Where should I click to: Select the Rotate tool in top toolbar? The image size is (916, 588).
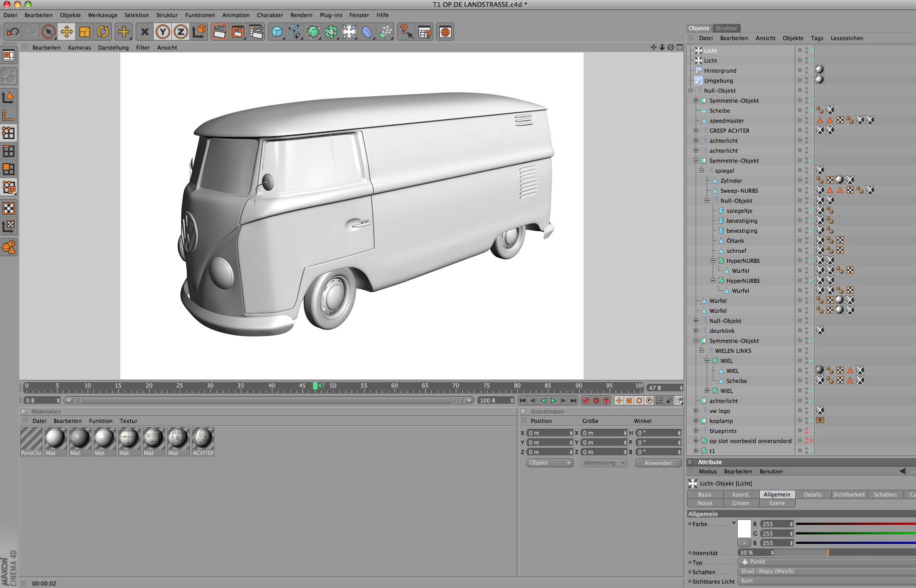tap(103, 32)
